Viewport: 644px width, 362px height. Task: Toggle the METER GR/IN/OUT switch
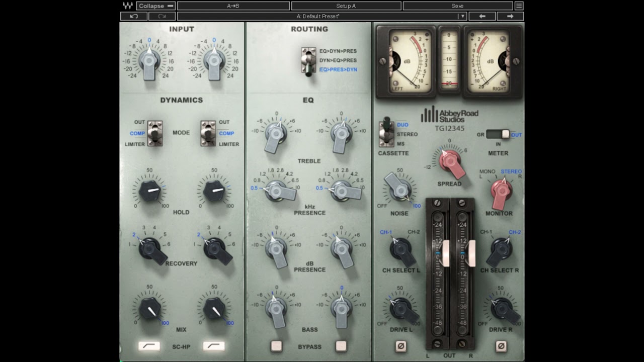(x=498, y=134)
